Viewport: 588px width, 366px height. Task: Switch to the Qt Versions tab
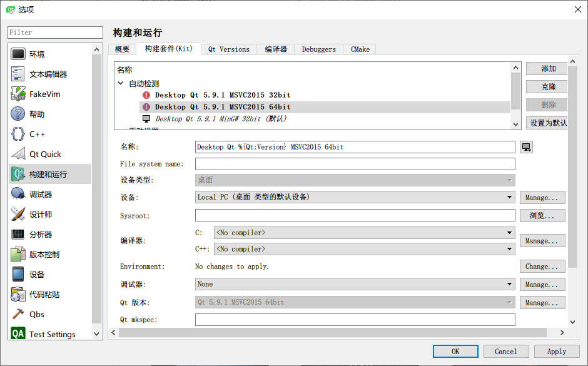coord(229,49)
